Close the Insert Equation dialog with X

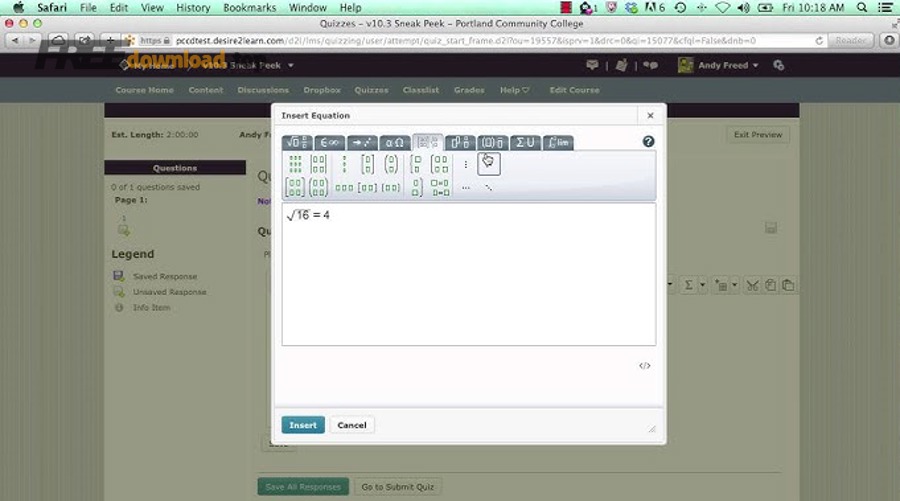click(x=650, y=115)
